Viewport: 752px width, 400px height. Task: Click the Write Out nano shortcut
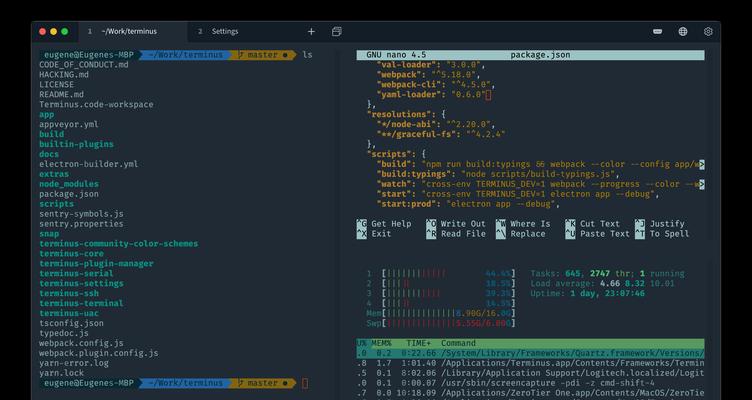(456, 224)
